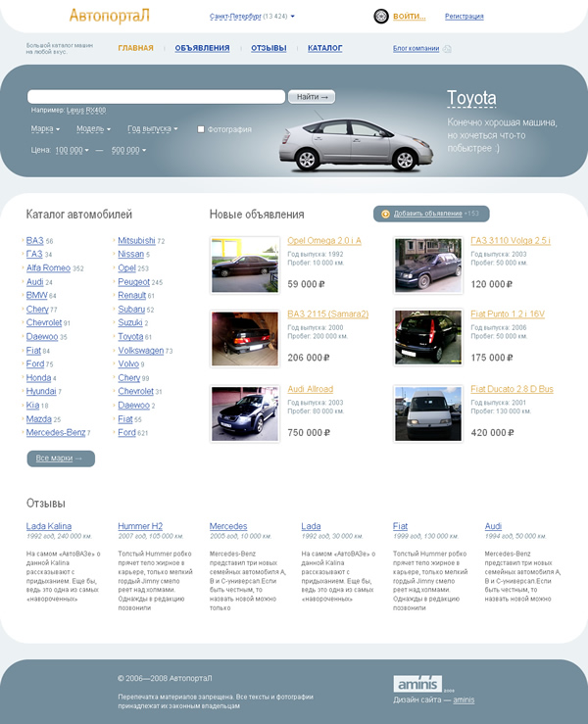Go to the ГЛАВНАЯ menu item
The height and width of the screenshot is (724, 588).
point(135,48)
